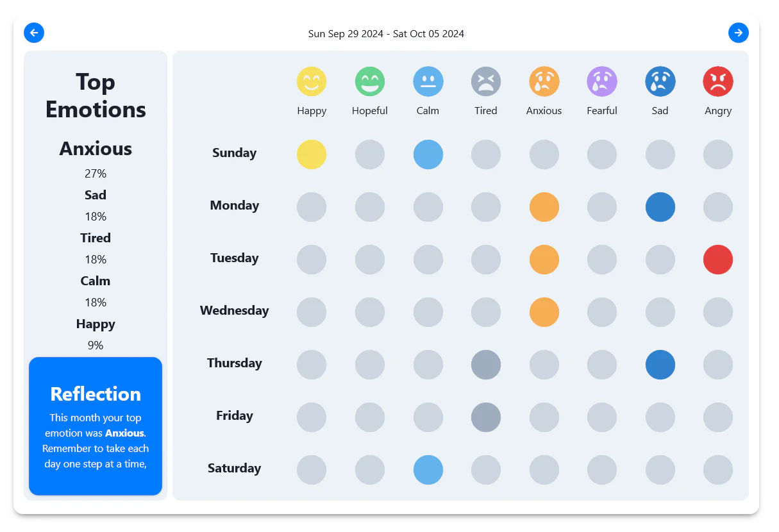The height and width of the screenshot is (532, 779).
Task: Select the Angry emotion icon
Action: point(718,81)
